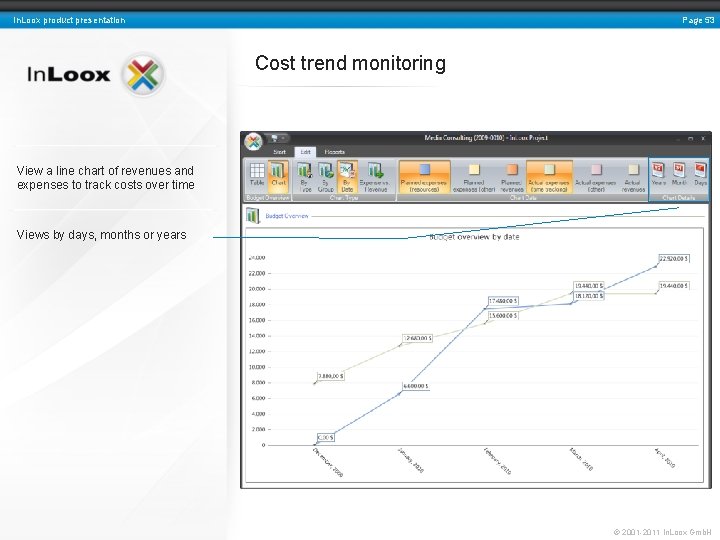This screenshot has width=720, height=540.
Task: Toggle Planned revenues series
Action: click(512, 177)
